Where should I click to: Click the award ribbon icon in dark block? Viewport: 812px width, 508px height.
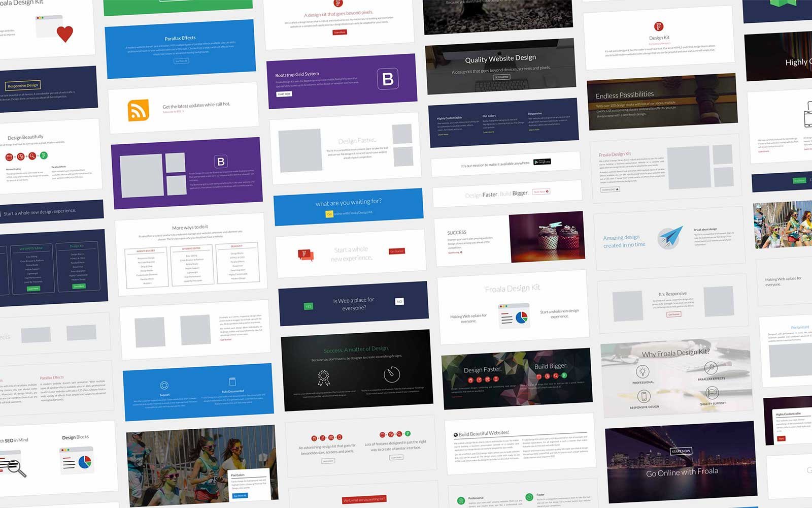click(323, 377)
